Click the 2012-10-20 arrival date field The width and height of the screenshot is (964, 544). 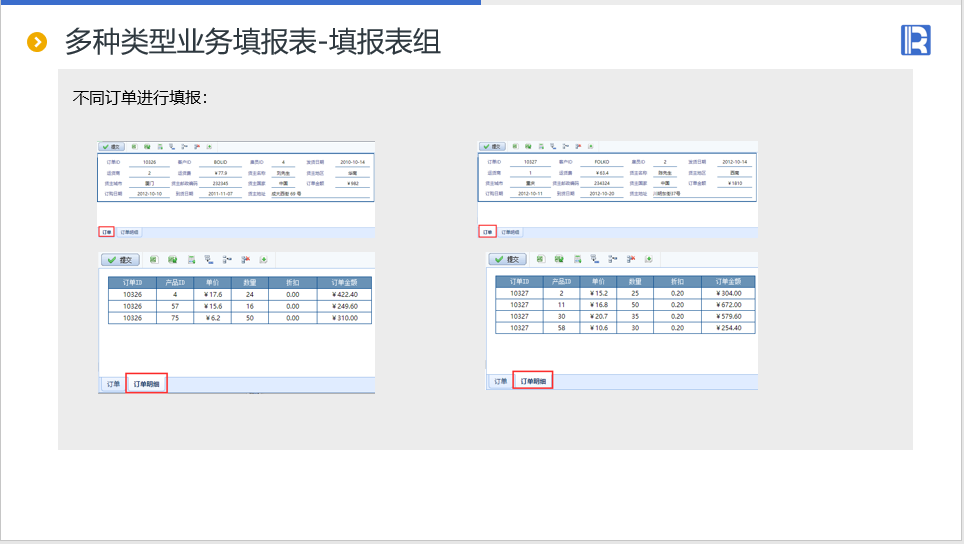click(x=602, y=194)
